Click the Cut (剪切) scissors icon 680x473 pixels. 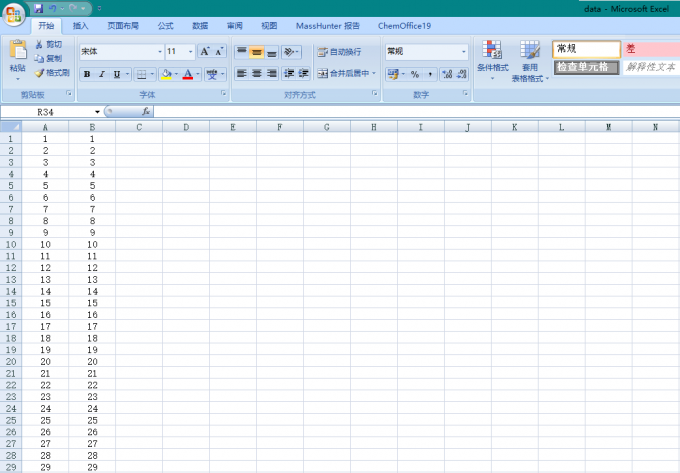[x=39, y=45]
